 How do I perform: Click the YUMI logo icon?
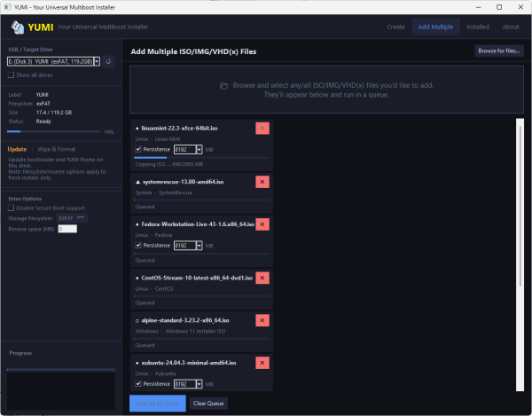point(18,27)
